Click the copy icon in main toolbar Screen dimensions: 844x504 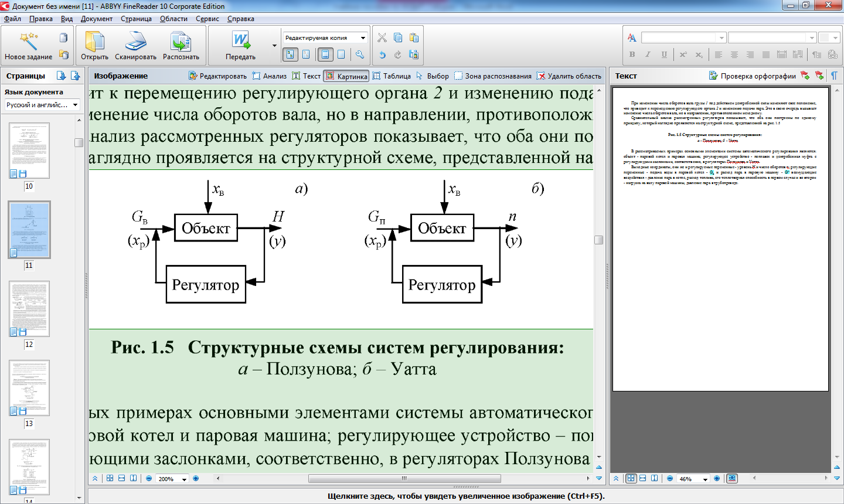[x=398, y=38]
